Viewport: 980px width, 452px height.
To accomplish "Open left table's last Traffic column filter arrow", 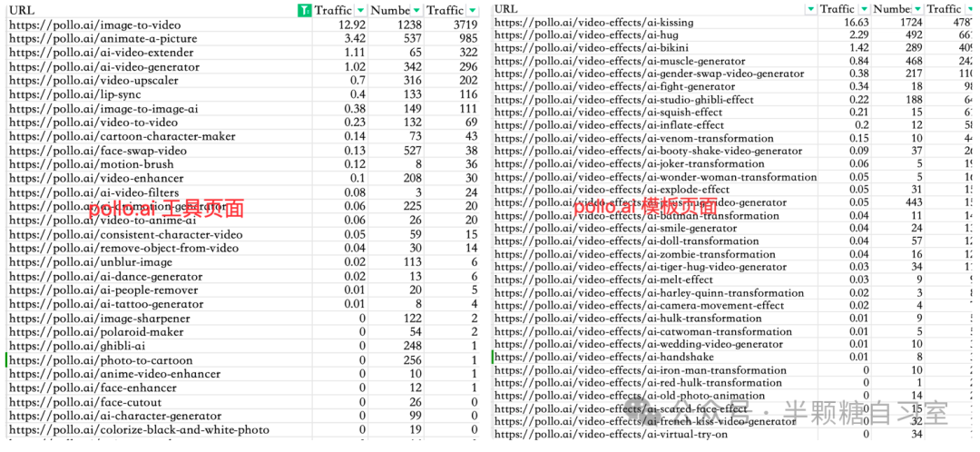I will click(473, 10).
